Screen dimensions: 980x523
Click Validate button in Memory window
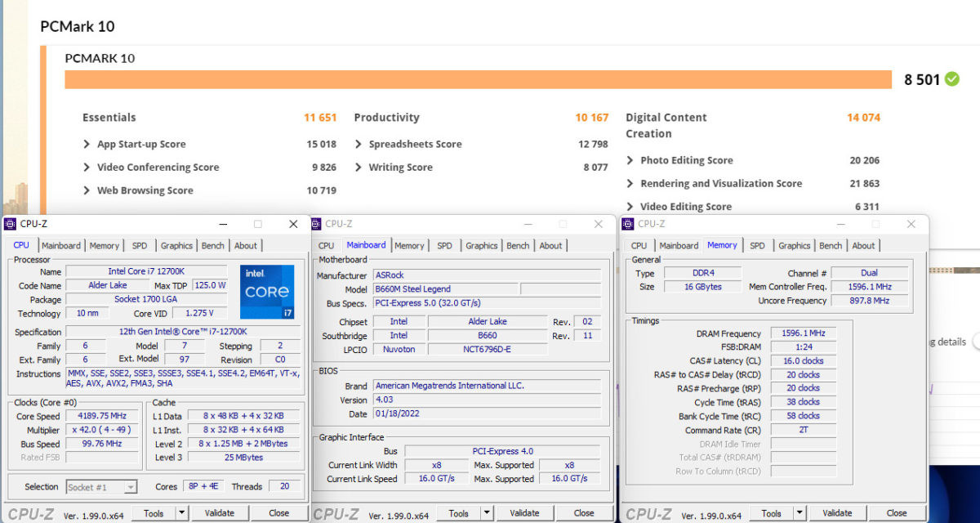pyautogui.click(x=837, y=513)
